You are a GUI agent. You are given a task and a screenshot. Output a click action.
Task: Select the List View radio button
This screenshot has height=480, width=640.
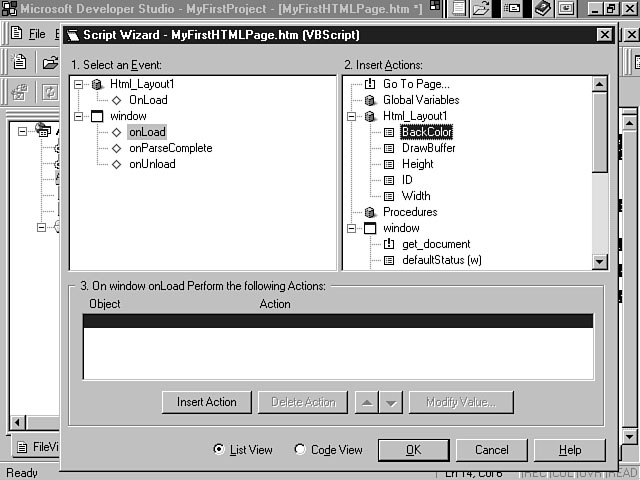[x=219, y=450]
